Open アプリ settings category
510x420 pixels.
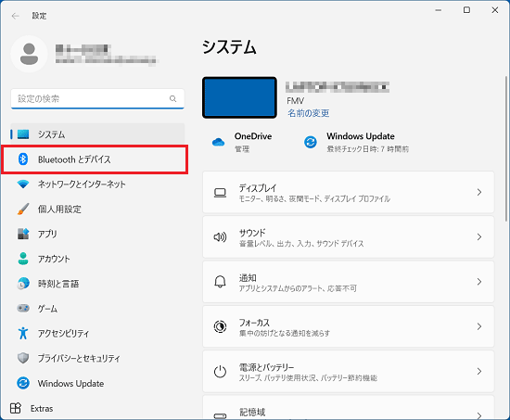(97, 234)
